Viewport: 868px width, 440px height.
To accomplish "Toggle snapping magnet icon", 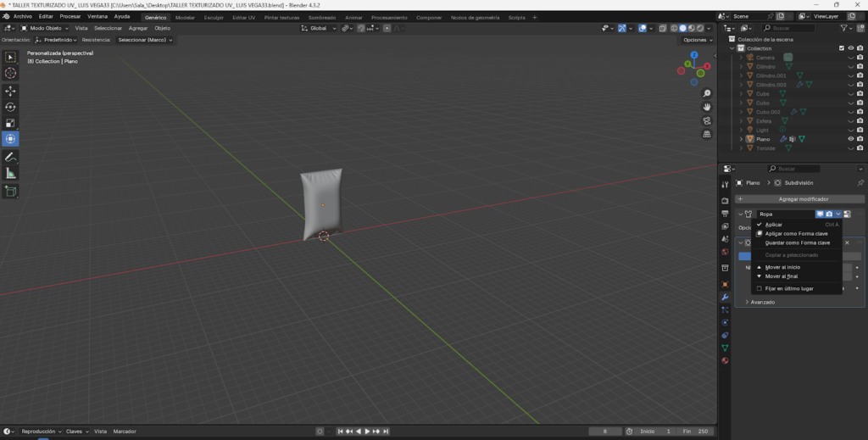I will [x=361, y=28].
